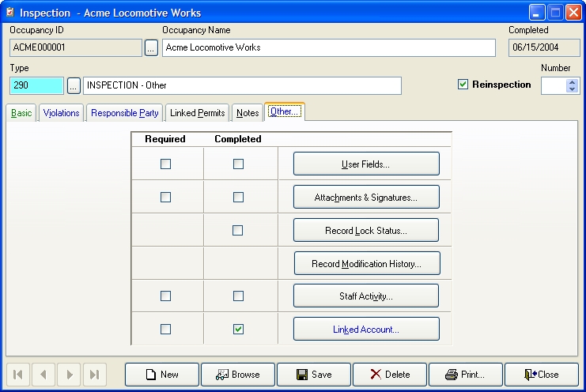This screenshot has width=586, height=392.
Task: Delete this inspection record
Action: tap(390, 375)
